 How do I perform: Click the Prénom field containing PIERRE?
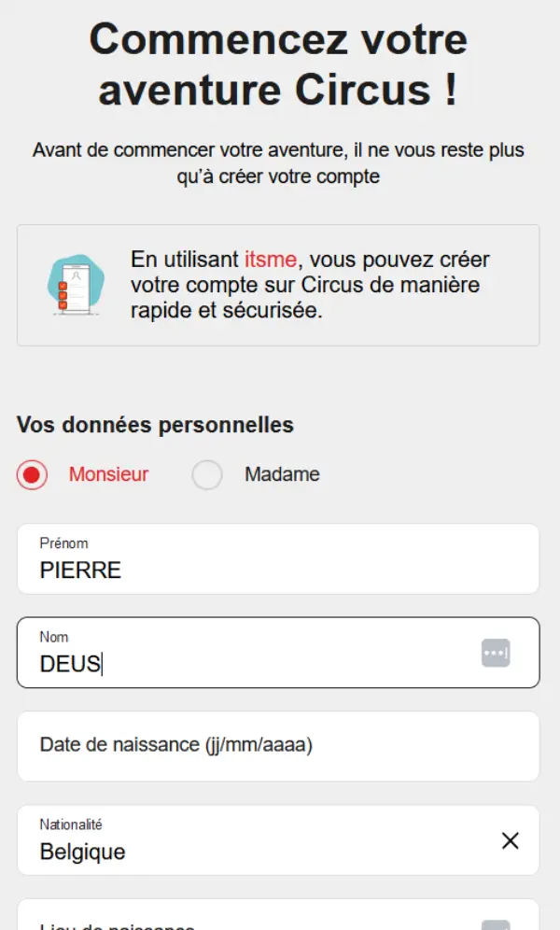233,559
